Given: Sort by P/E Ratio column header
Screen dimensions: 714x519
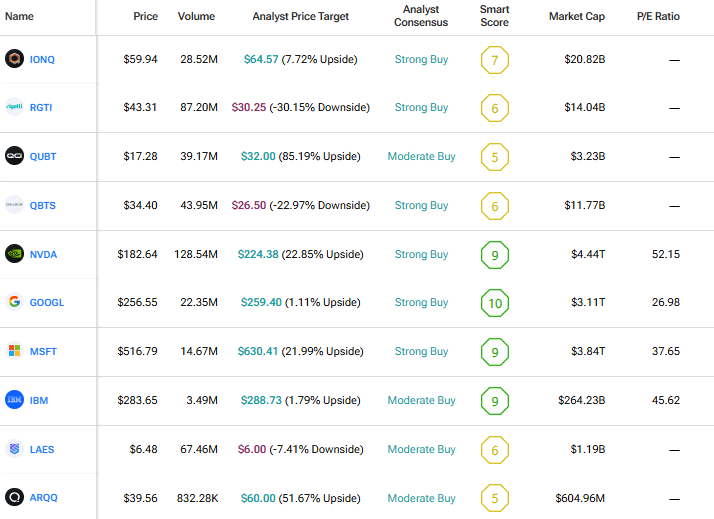Looking at the screenshot, I should point(658,17).
